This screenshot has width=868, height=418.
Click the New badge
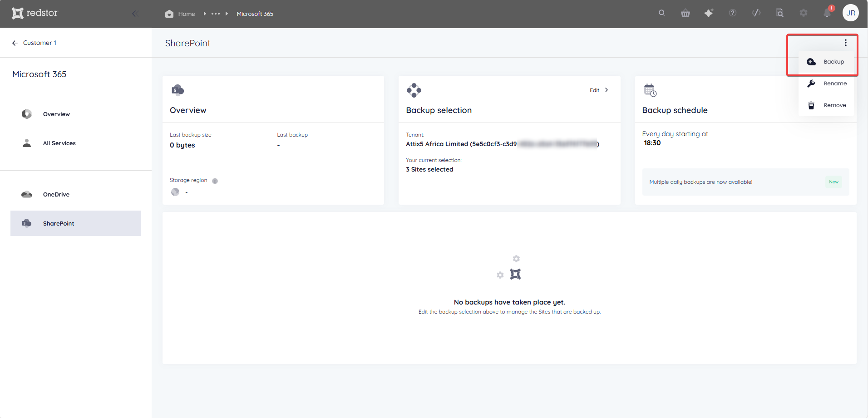pos(833,182)
